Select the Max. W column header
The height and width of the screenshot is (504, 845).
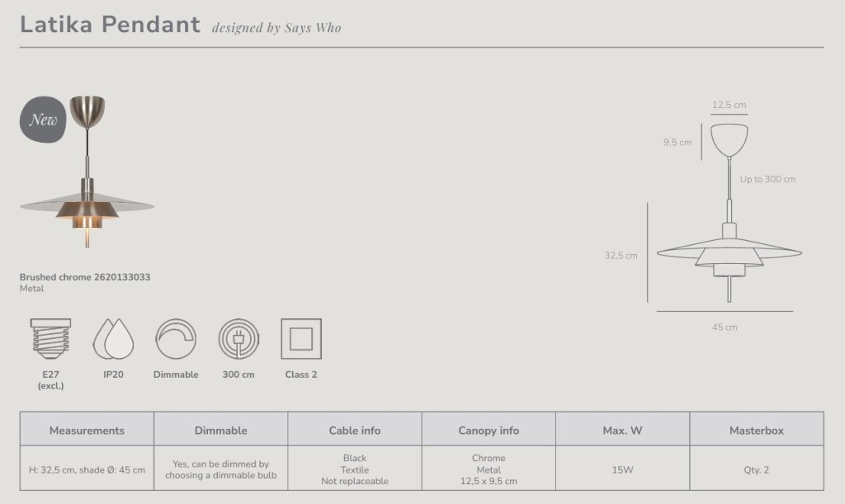[622, 429]
